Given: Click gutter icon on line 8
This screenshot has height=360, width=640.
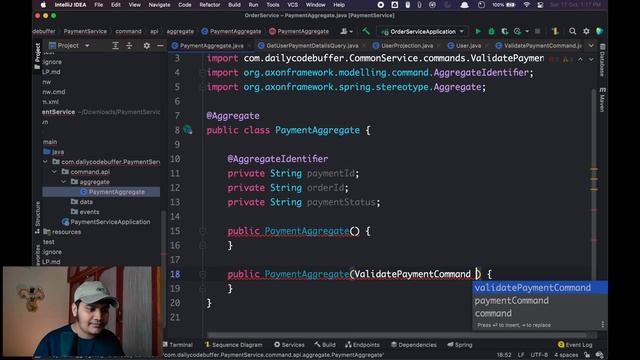Looking at the screenshot, I should (188, 130).
